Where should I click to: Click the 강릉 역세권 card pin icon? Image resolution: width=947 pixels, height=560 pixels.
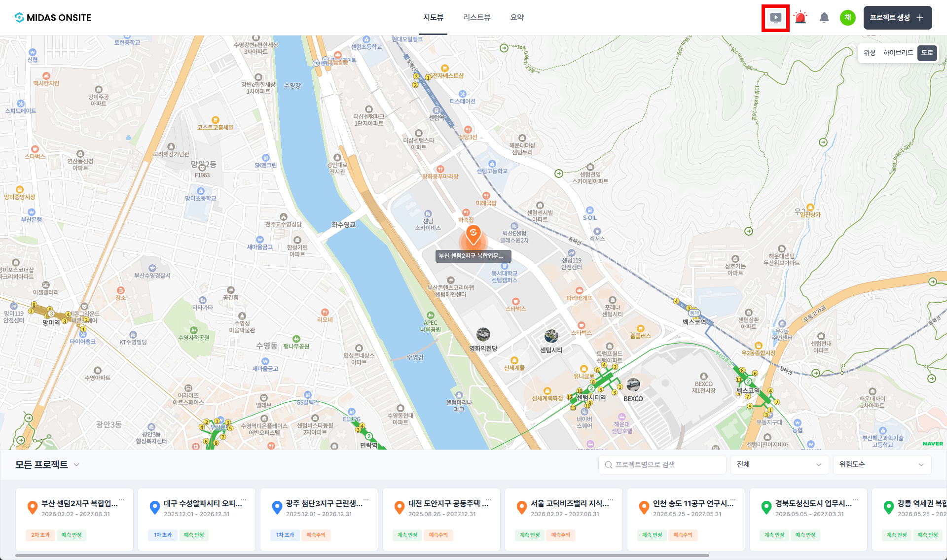888,507
